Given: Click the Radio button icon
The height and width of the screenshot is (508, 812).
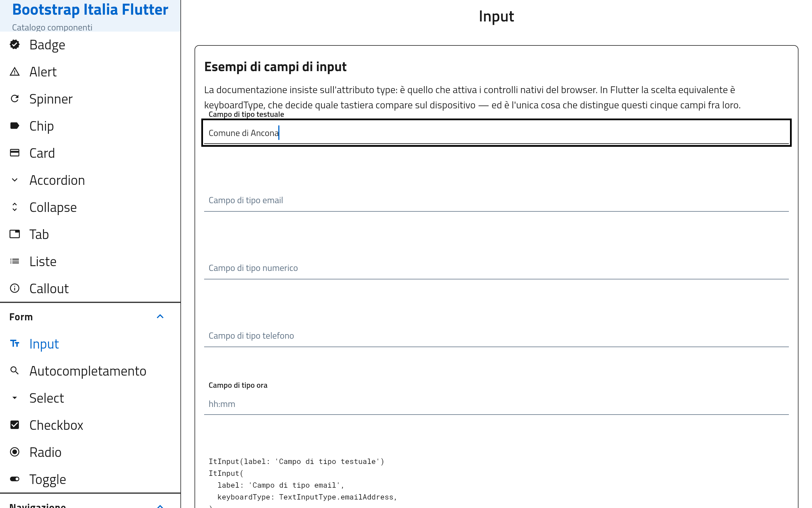Looking at the screenshot, I should pyautogui.click(x=14, y=452).
